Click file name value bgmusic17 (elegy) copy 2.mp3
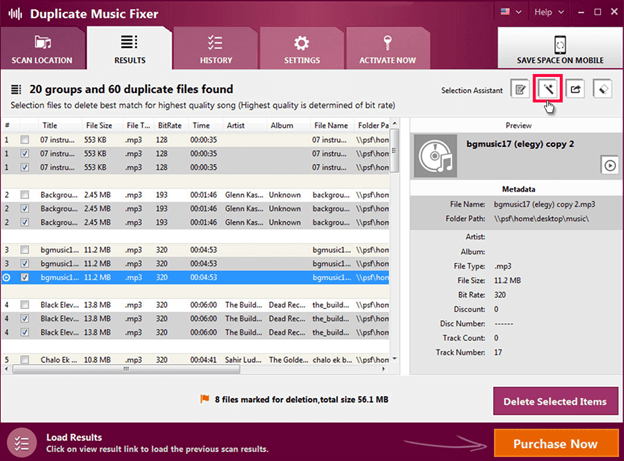Screen dimensions: 624x461 [x=544, y=204]
